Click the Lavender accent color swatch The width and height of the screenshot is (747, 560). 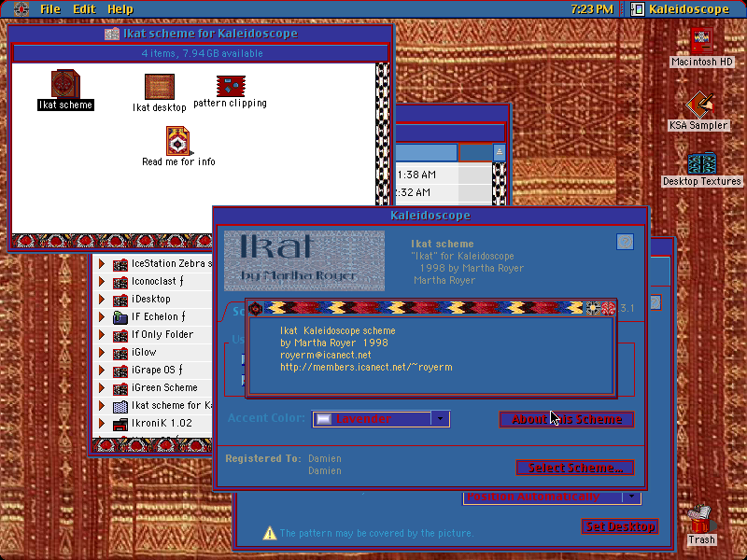324,419
